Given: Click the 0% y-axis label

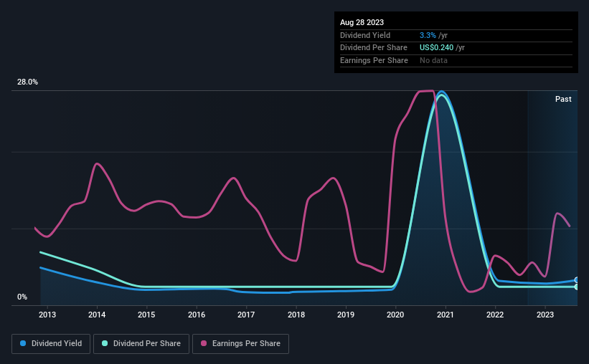Looking at the screenshot, I should click(x=22, y=297).
